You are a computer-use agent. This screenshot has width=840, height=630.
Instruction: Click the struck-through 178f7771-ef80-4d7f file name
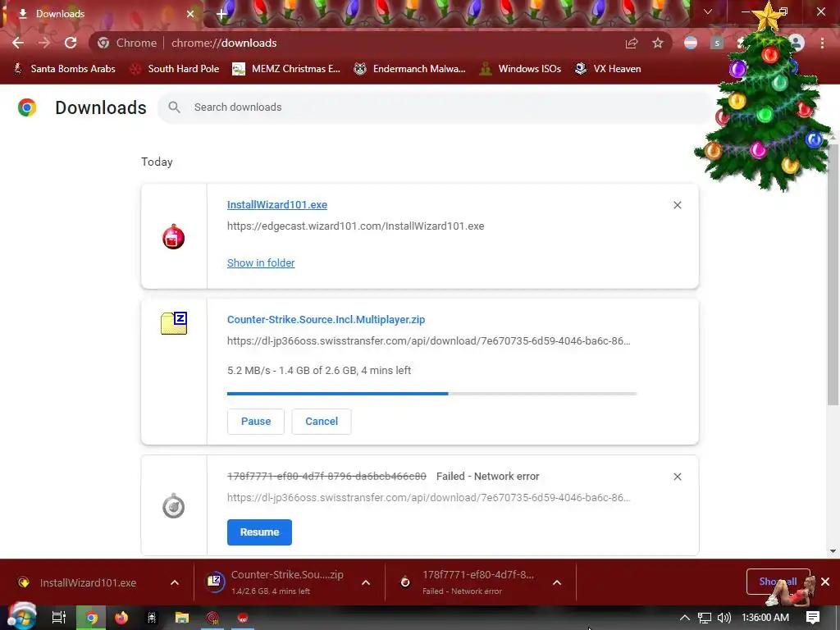326,477
